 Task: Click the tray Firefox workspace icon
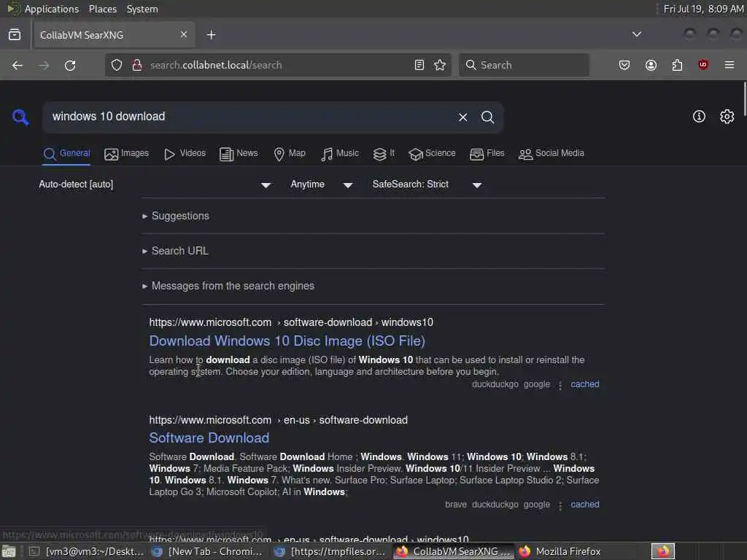(x=662, y=551)
